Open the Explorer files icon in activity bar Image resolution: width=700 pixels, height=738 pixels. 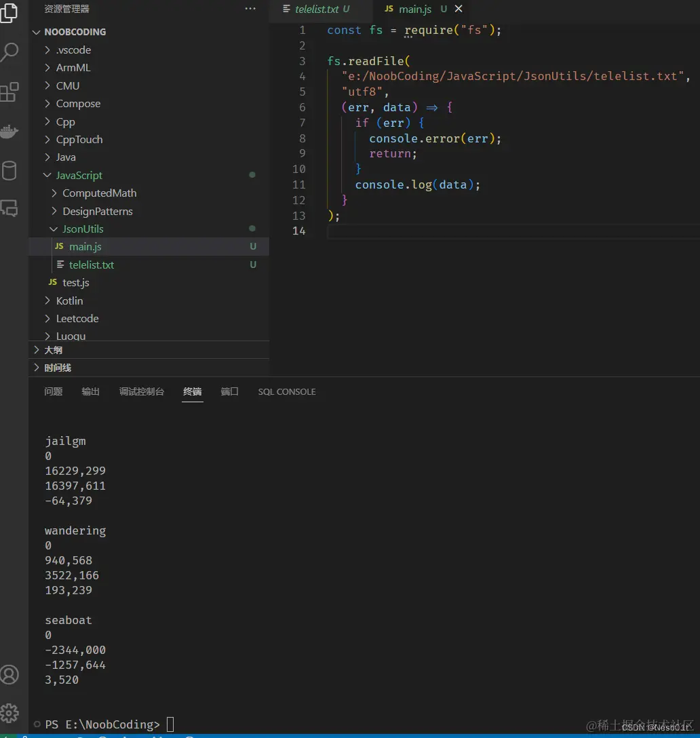tap(9, 13)
